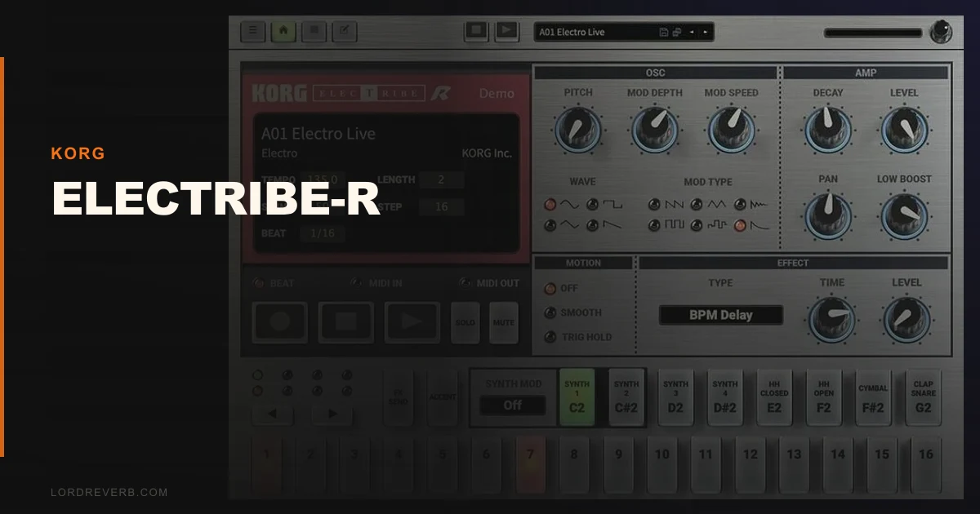This screenshot has height=514, width=980.
Task: Click the AMP LEVEL knob
Action: tap(904, 130)
